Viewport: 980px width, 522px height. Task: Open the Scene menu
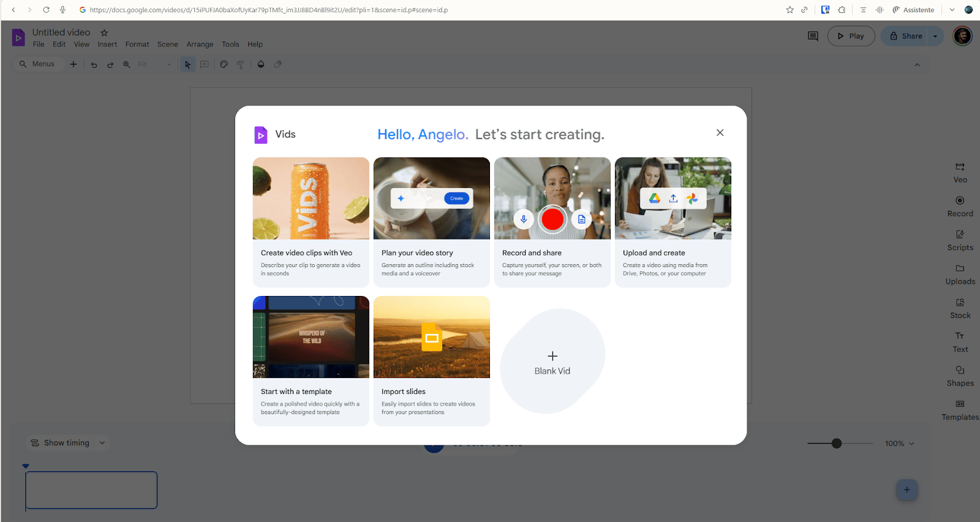coord(168,44)
